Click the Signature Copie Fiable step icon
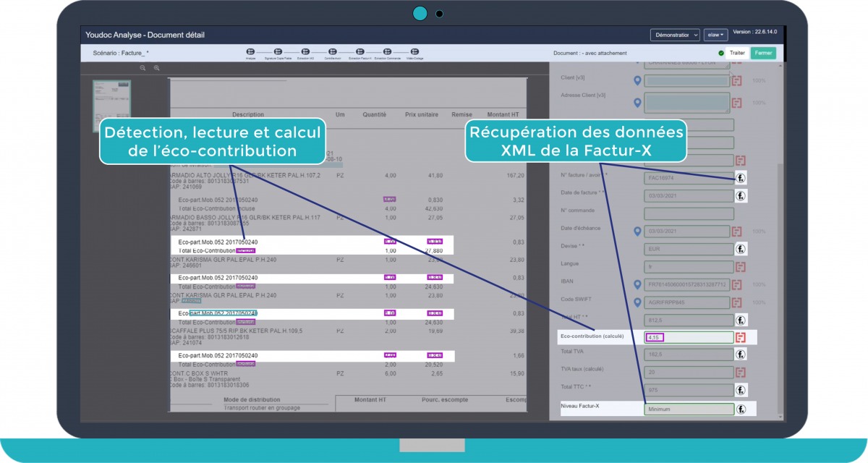Screen dimensions: 868x463 [278, 52]
